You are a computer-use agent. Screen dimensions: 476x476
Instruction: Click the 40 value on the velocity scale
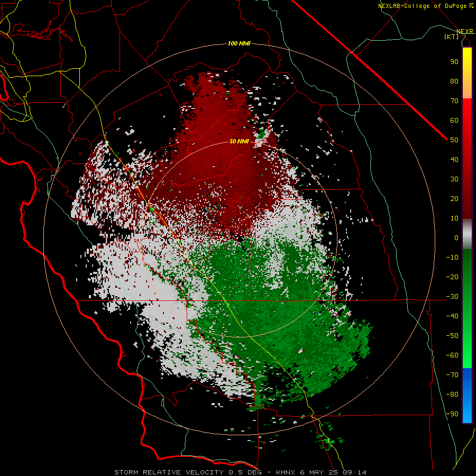454,160
